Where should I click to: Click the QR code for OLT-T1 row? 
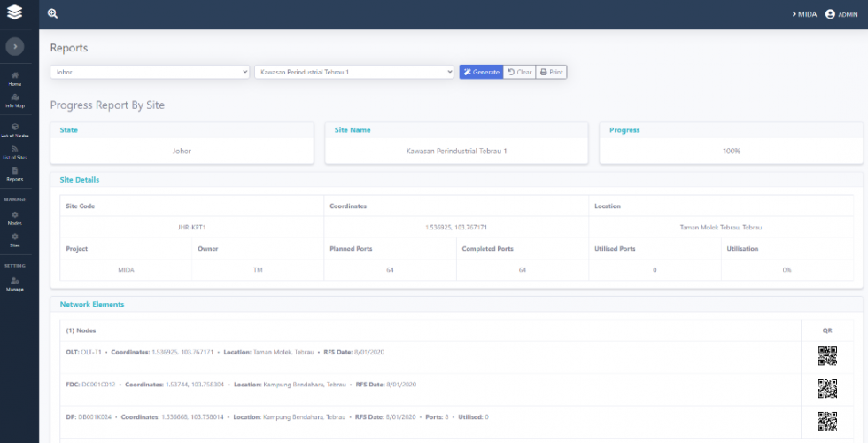click(x=827, y=356)
